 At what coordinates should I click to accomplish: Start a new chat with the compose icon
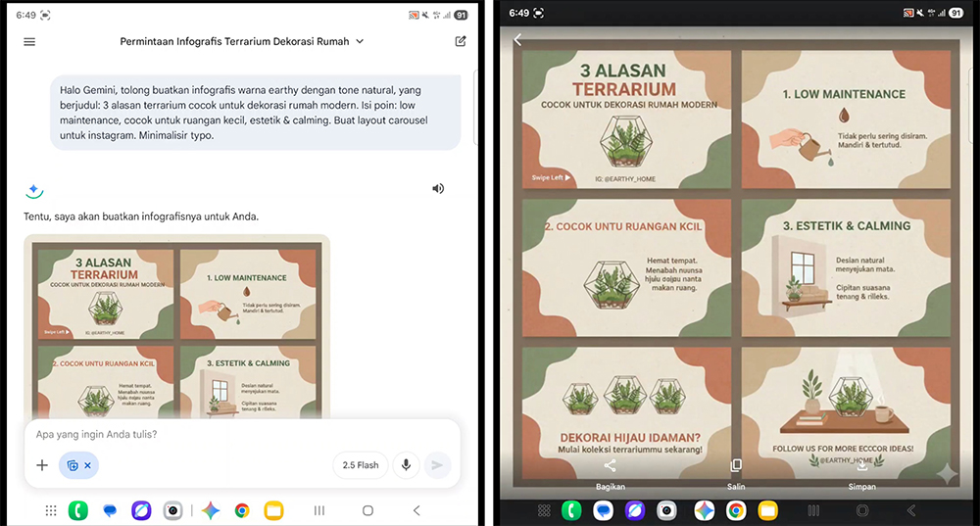(461, 42)
